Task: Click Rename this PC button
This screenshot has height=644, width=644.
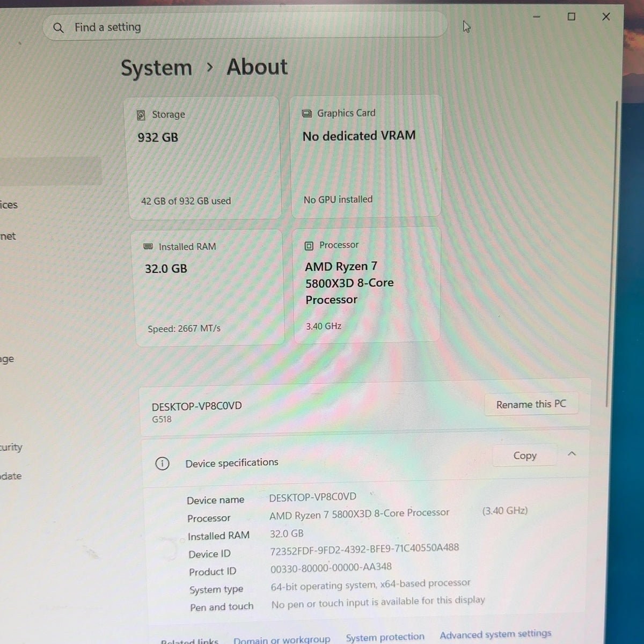Action: (x=531, y=404)
